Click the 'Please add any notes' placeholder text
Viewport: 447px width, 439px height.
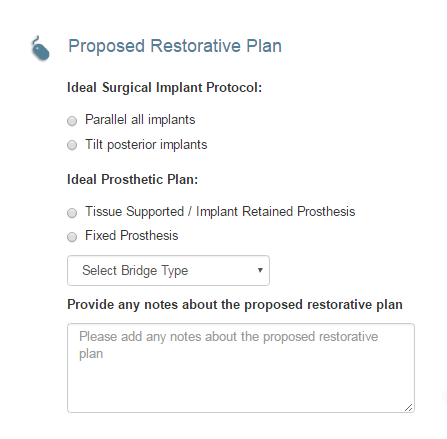(228, 345)
